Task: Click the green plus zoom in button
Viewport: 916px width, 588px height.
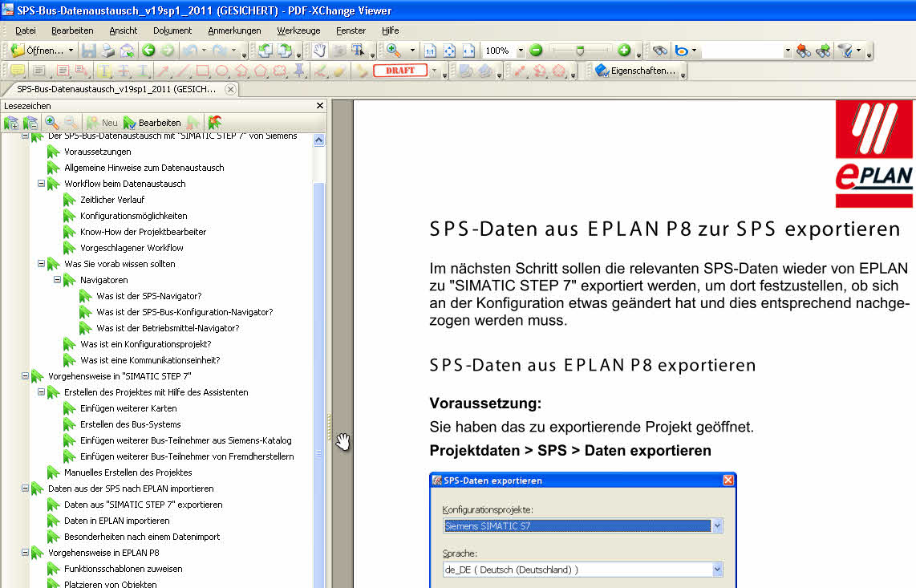Action: (x=624, y=51)
